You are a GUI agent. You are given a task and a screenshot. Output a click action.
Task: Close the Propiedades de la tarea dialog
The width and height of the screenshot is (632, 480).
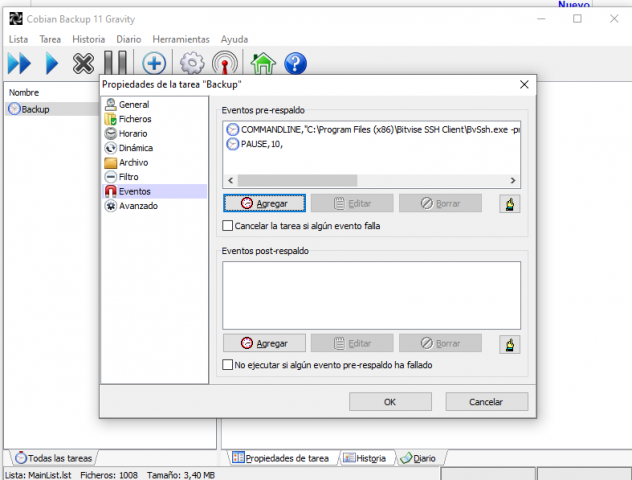tap(524, 85)
